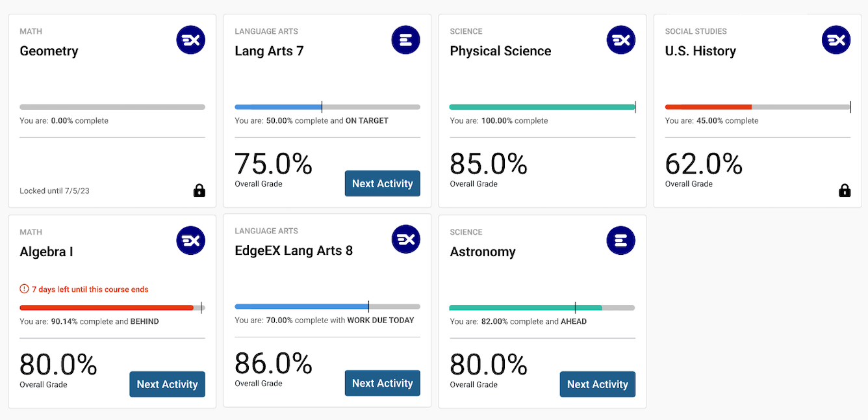
Task: Click the EX logo icon on Geometry card
Action: click(190, 40)
